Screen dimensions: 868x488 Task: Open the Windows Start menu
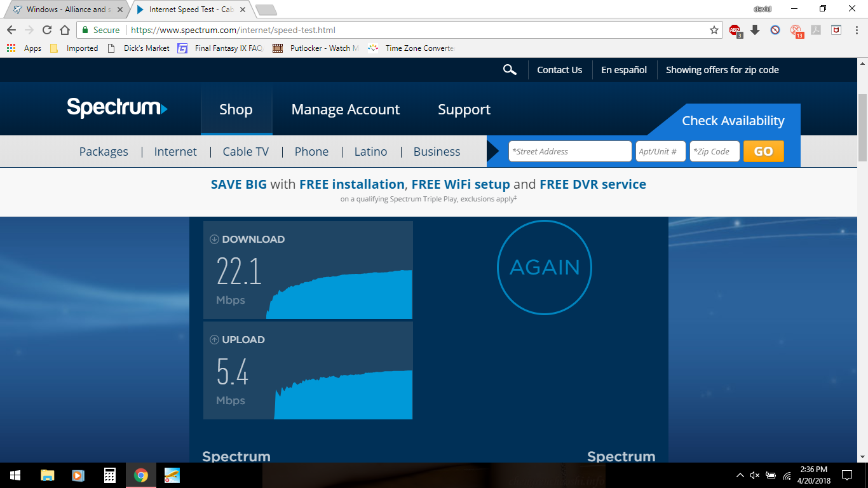pyautogui.click(x=15, y=475)
